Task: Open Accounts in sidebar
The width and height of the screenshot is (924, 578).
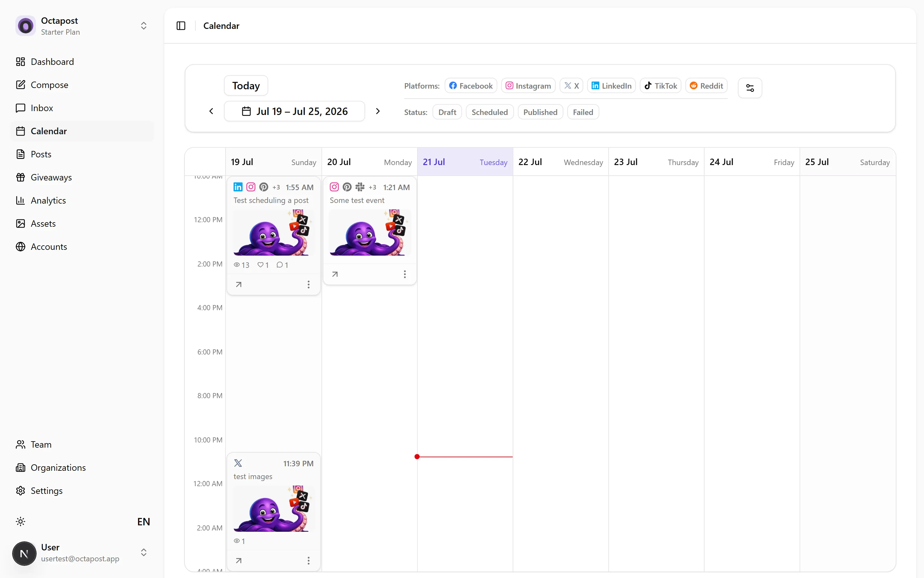Action: [x=82, y=247]
